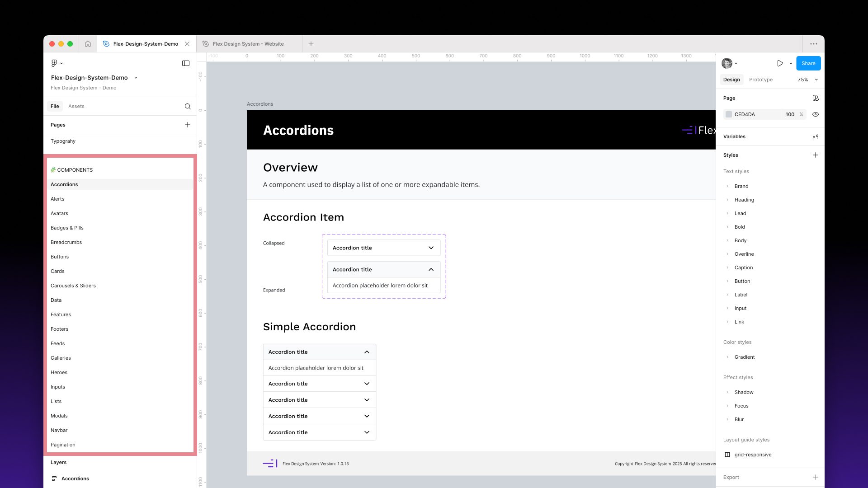Open the page local variables icon next to Page
This screenshot has width=868, height=488.
click(x=816, y=98)
